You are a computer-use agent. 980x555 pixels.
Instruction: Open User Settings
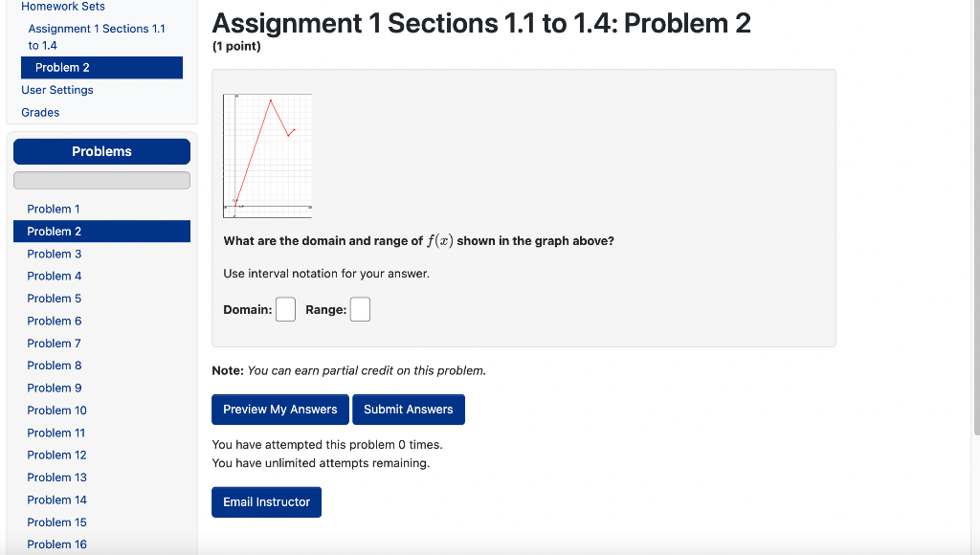click(x=56, y=89)
